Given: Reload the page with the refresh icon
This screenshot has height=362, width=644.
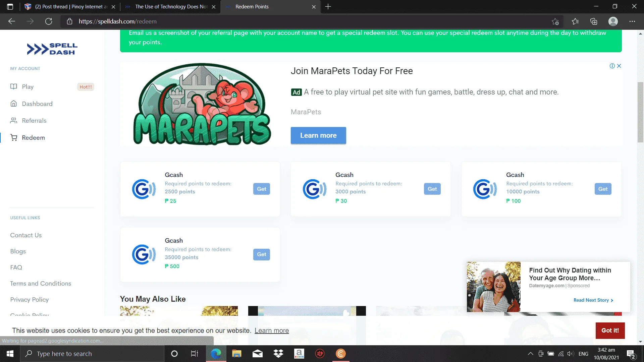Looking at the screenshot, I should pos(49,21).
